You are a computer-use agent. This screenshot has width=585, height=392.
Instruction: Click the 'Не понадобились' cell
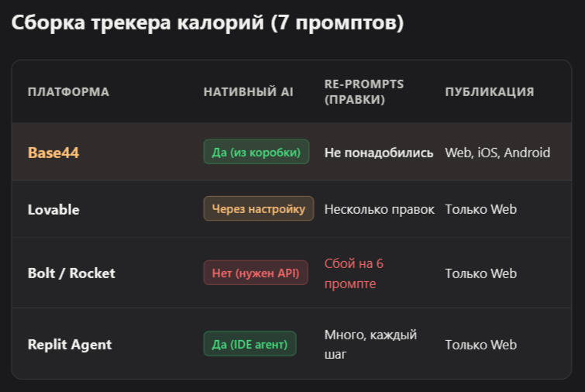379,153
